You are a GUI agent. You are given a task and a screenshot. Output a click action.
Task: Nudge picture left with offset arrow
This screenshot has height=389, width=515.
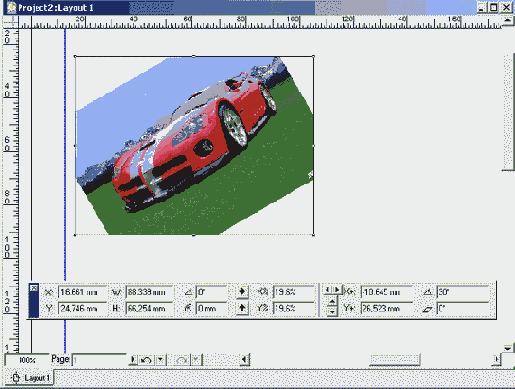click(x=328, y=290)
